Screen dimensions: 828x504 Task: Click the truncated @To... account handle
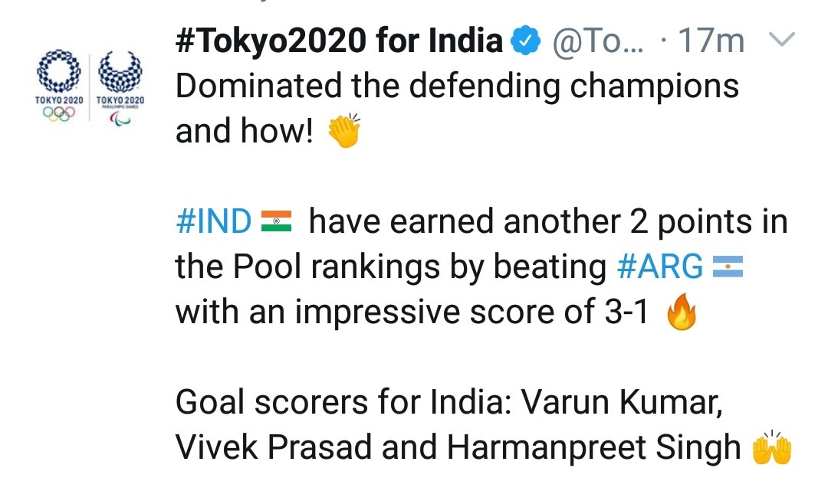(595, 42)
